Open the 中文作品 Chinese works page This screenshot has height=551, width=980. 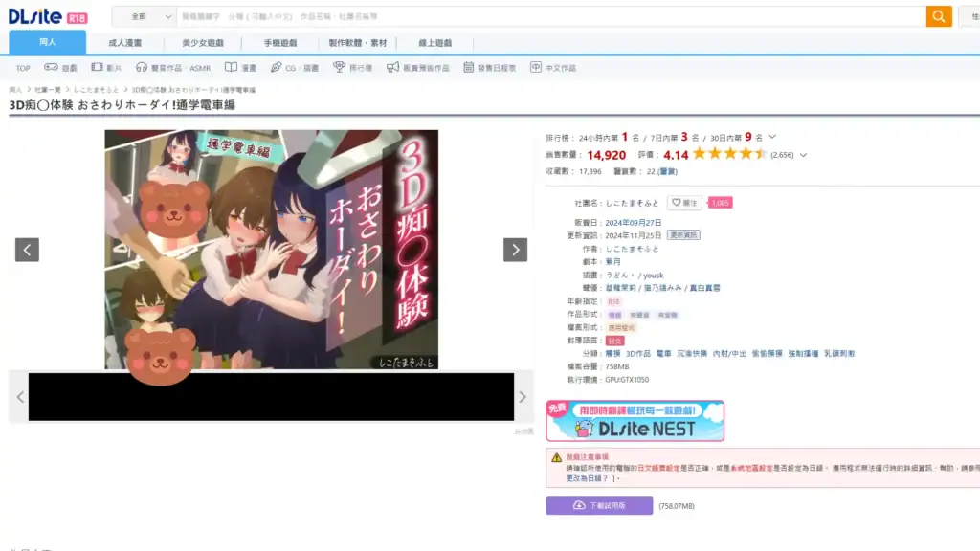[553, 68]
